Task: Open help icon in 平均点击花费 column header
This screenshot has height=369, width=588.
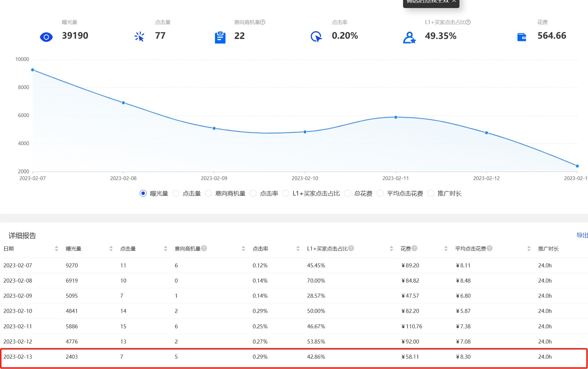Action: [489, 248]
